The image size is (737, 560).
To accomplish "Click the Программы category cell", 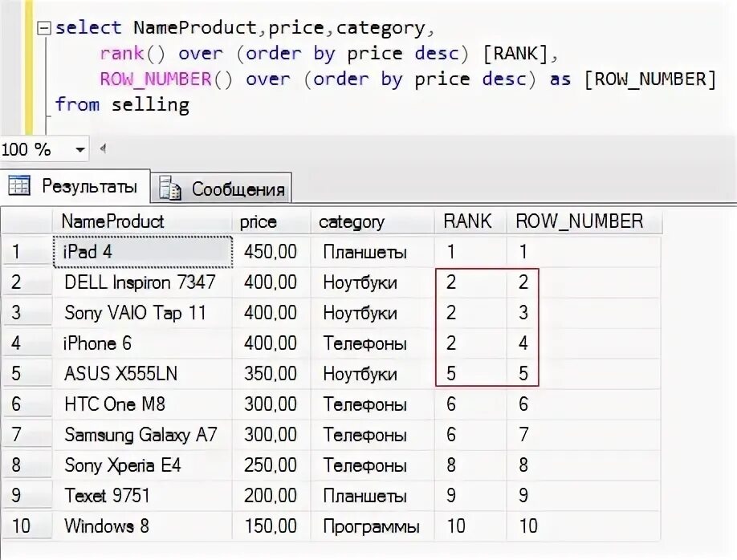I will coord(373,526).
